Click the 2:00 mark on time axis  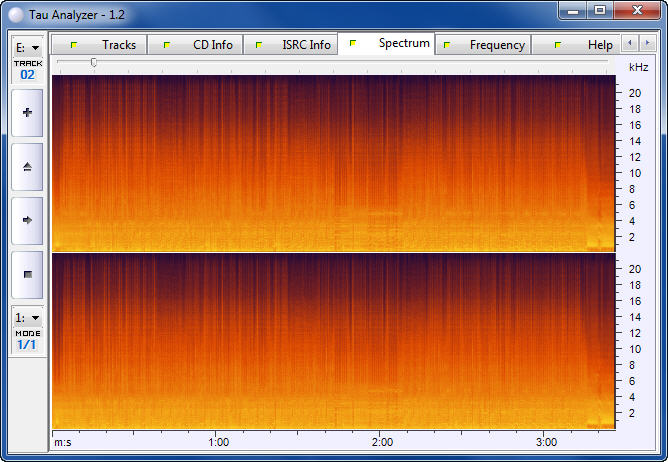click(x=380, y=441)
